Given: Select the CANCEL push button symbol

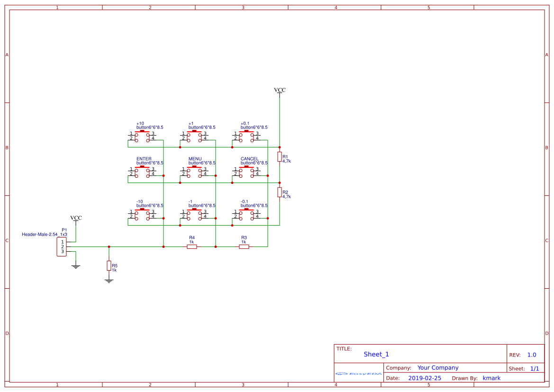Looking at the screenshot, I should [x=246, y=172].
